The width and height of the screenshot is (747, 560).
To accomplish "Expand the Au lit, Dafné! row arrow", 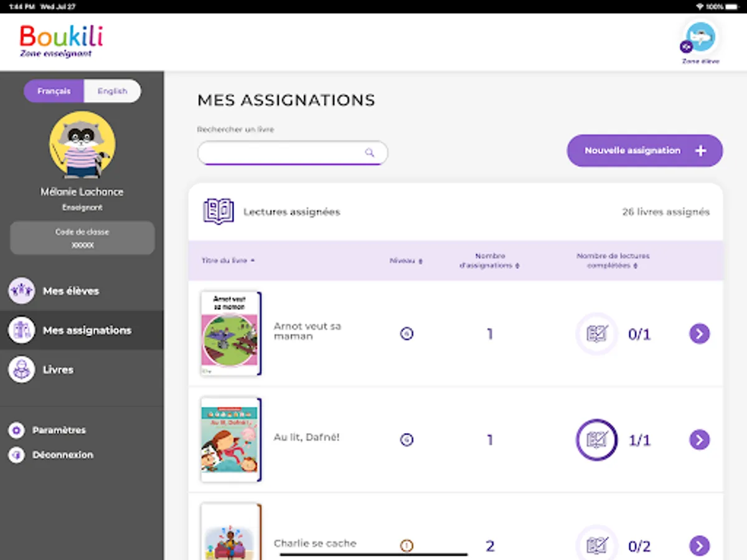I will point(700,440).
